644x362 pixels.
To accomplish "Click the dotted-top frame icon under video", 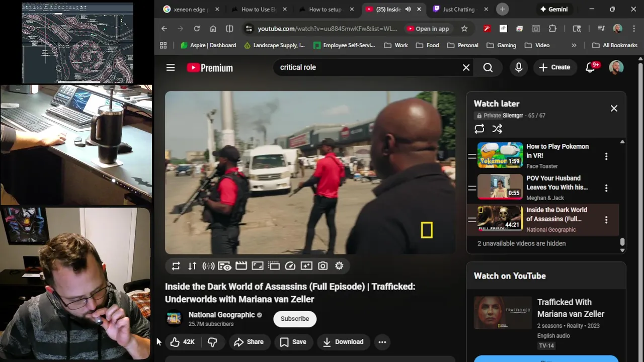I will pos(274,266).
